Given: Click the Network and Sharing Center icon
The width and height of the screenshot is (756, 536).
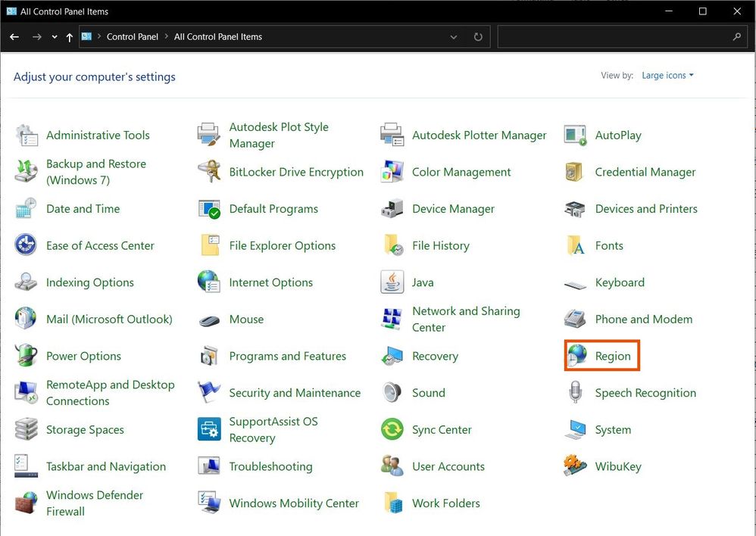Looking at the screenshot, I should [392, 319].
